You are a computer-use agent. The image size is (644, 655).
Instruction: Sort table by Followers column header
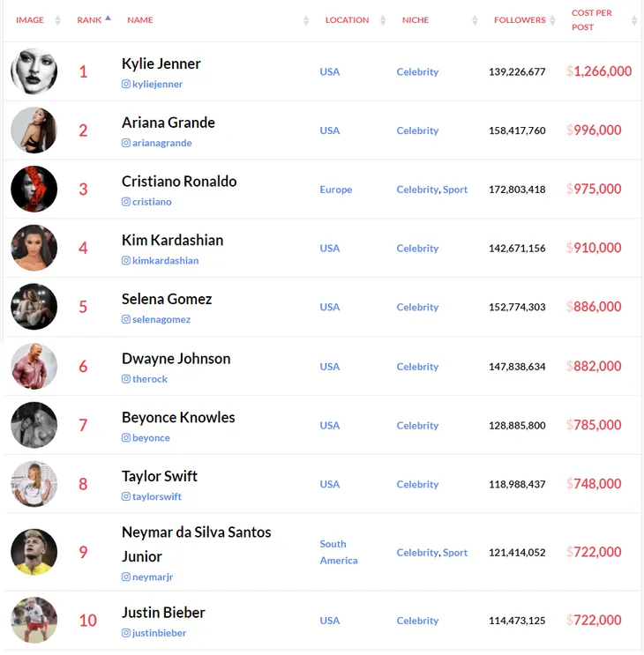[x=520, y=20]
